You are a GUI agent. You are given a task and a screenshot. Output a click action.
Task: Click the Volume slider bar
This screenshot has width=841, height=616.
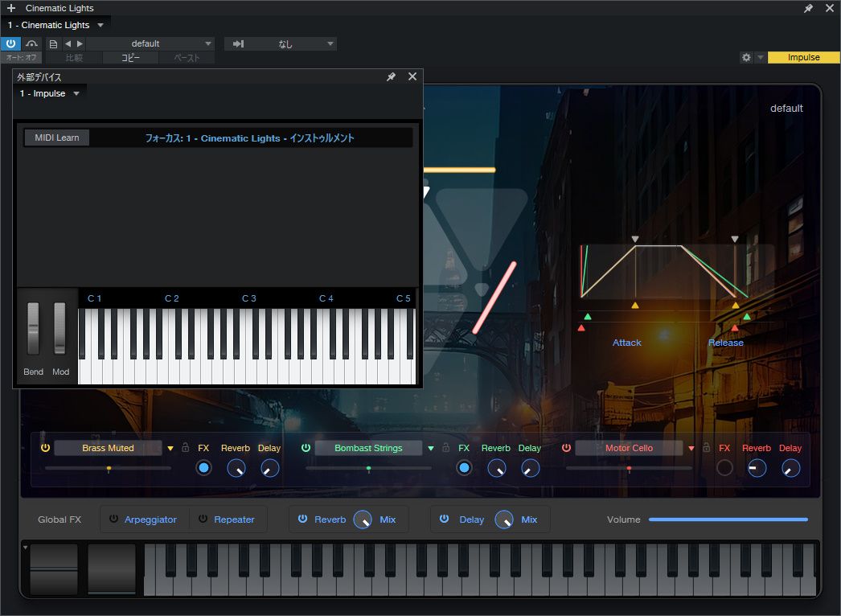tap(728, 519)
